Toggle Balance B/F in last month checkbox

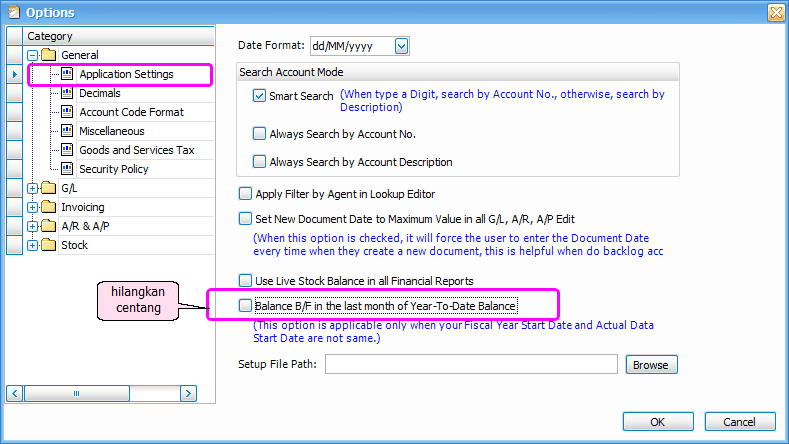[245, 305]
